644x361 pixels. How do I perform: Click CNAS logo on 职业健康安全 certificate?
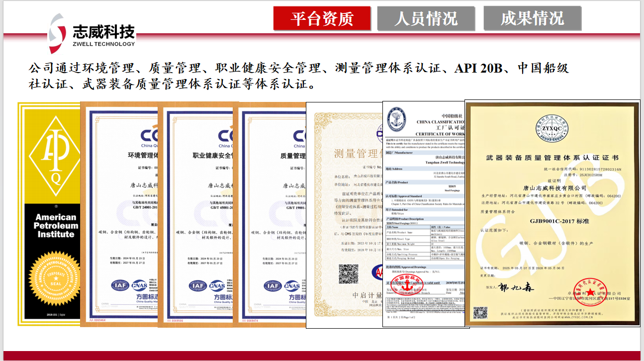(217, 286)
